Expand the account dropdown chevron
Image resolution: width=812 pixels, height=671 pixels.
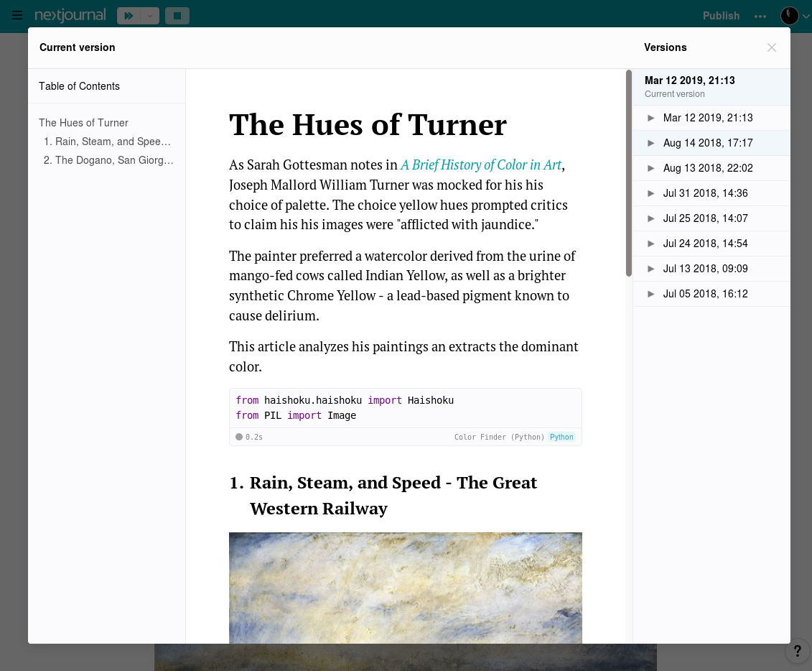coord(806,16)
